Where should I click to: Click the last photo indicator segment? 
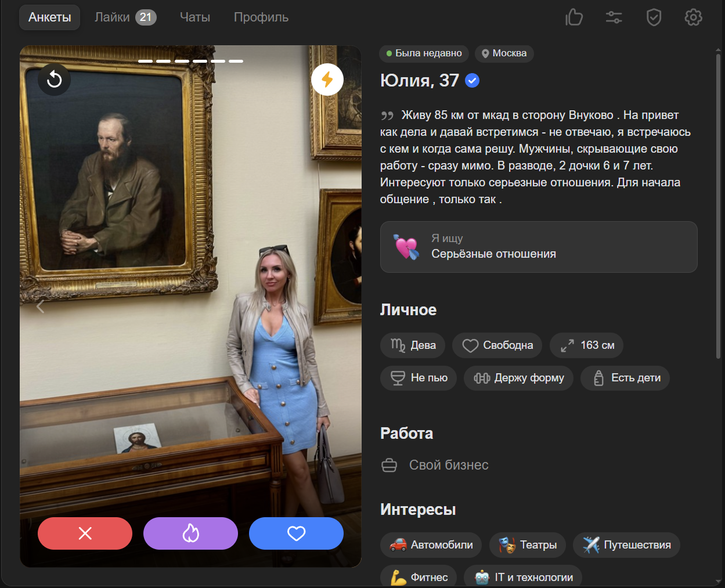236,61
